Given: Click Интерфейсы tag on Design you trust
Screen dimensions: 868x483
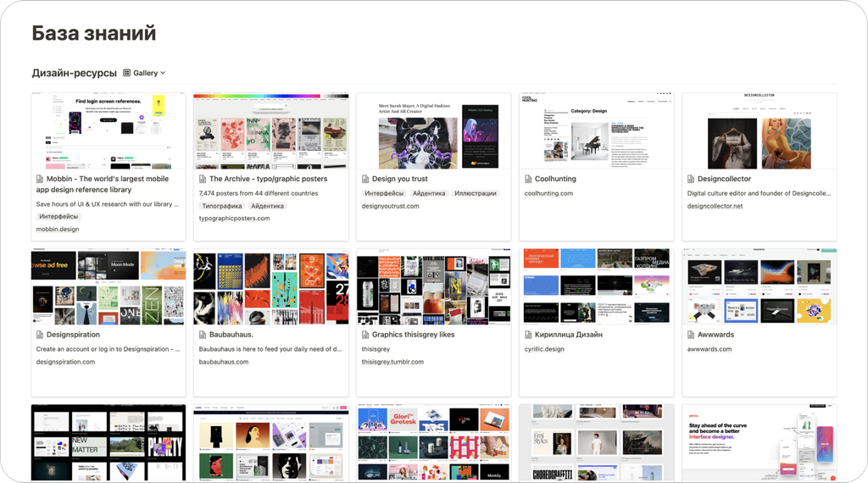Looking at the screenshot, I should click(384, 193).
